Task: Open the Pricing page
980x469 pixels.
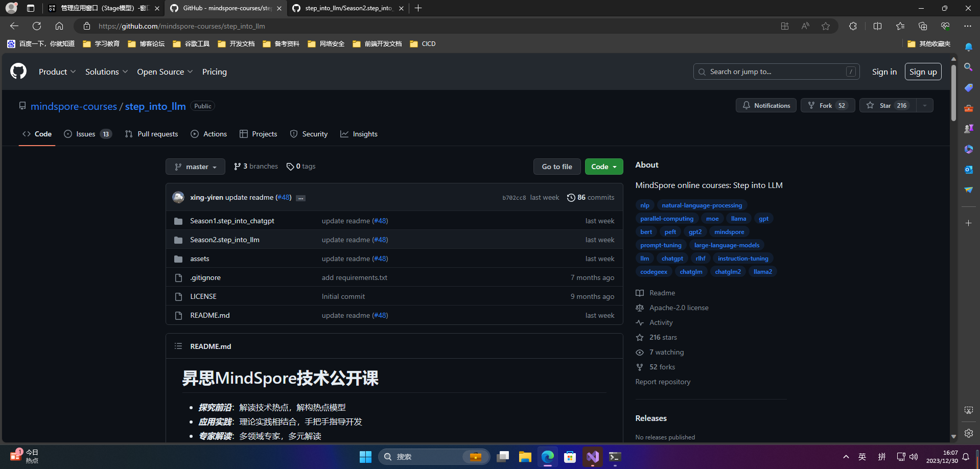Action: point(215,72)
